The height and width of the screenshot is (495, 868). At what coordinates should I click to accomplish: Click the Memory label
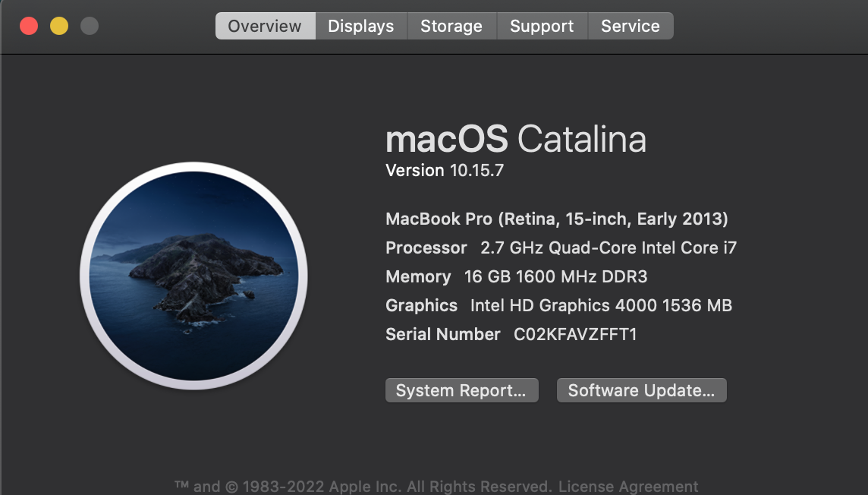click(x=418, y=277)
